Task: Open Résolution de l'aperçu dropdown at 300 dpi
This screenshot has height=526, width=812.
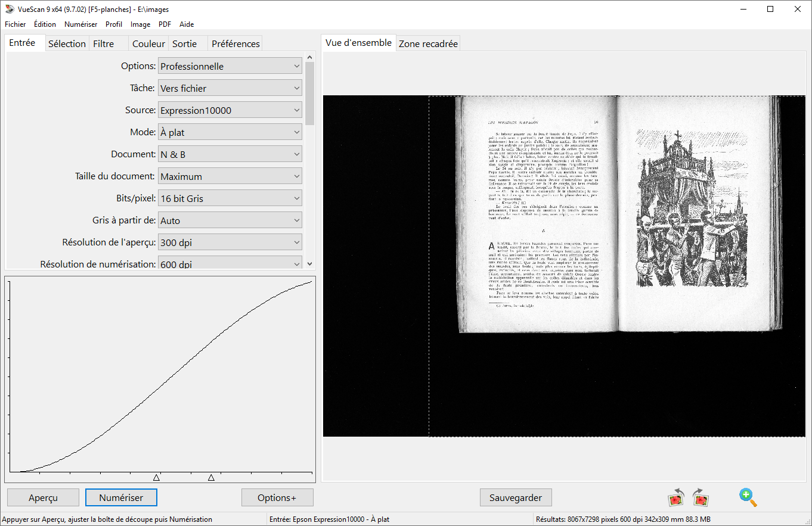Action: click(230, 242)
